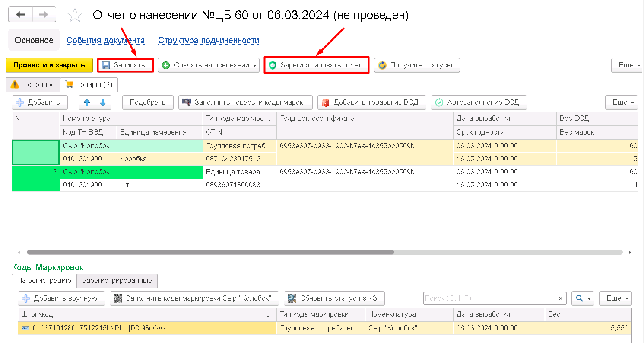This screenshot has height=343, width=644.
Task: Add document to favorites with star icon
Action: (75, 15)
